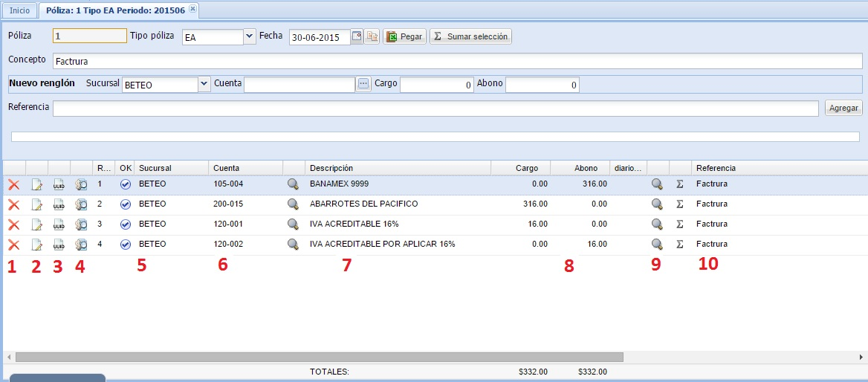The image size is (868, 382).
Task: Click the sigma icon in ABARROTES DEL PACIFICO row
Action: pos(679,204)
